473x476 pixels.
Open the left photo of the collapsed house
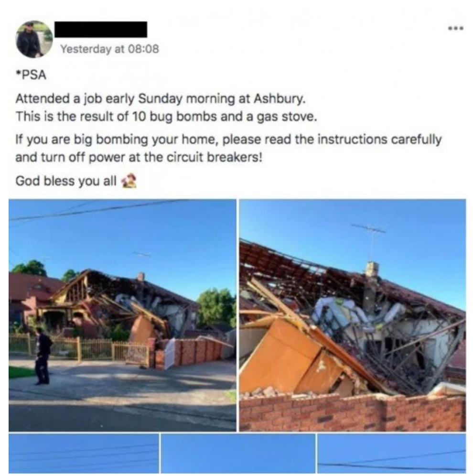[122, 315]
